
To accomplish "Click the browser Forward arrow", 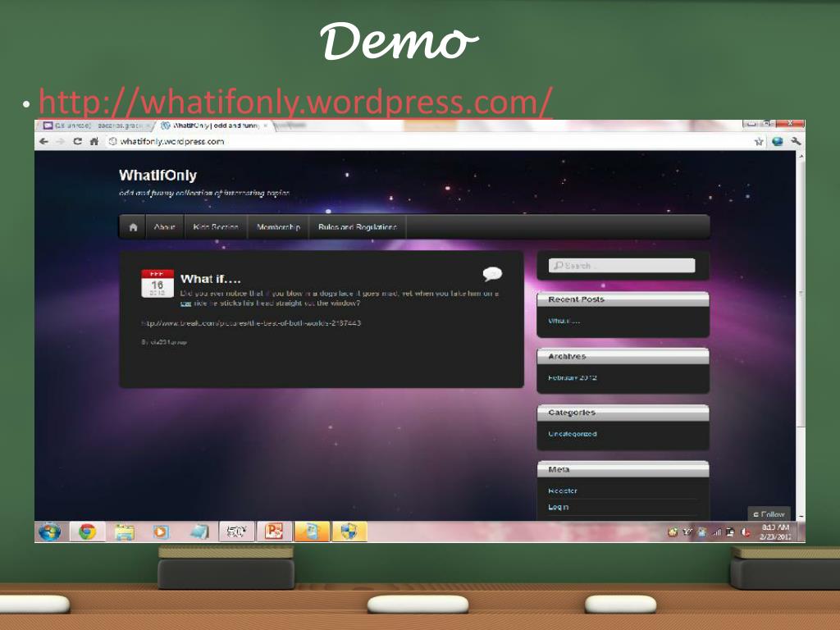I will pyautogui.click(x=61, y=141).
